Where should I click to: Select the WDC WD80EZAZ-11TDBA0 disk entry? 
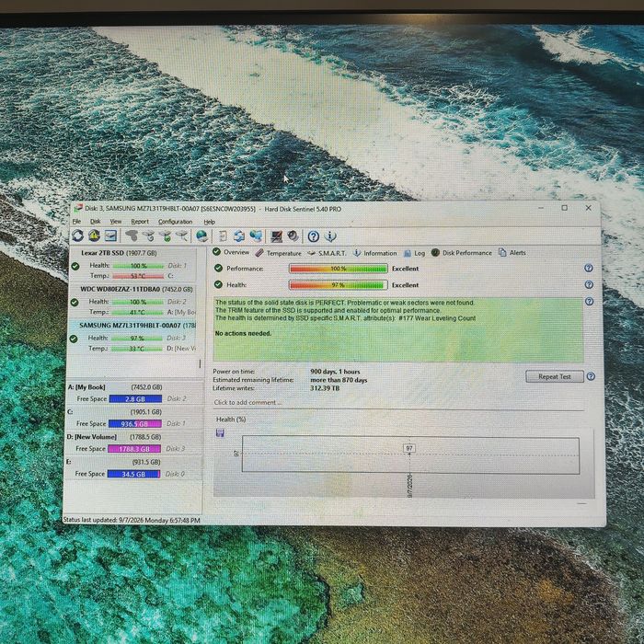pyautogui.click(x=132, y=301)
